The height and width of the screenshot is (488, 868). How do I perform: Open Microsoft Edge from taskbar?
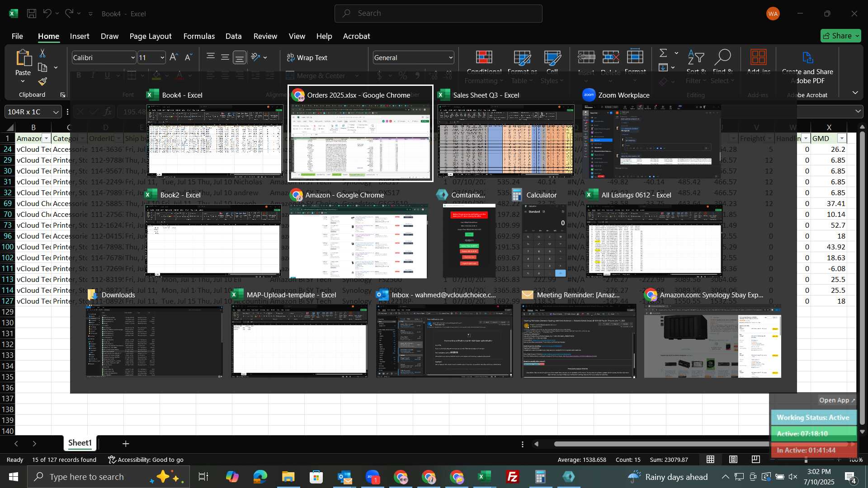tap(260, 477)
